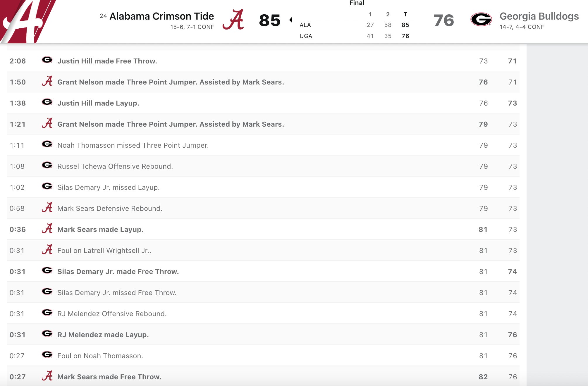Click the Alabama icon on the 1:50 play
Viewport: 588px width, 386px height.
click(x=47, y=81)
